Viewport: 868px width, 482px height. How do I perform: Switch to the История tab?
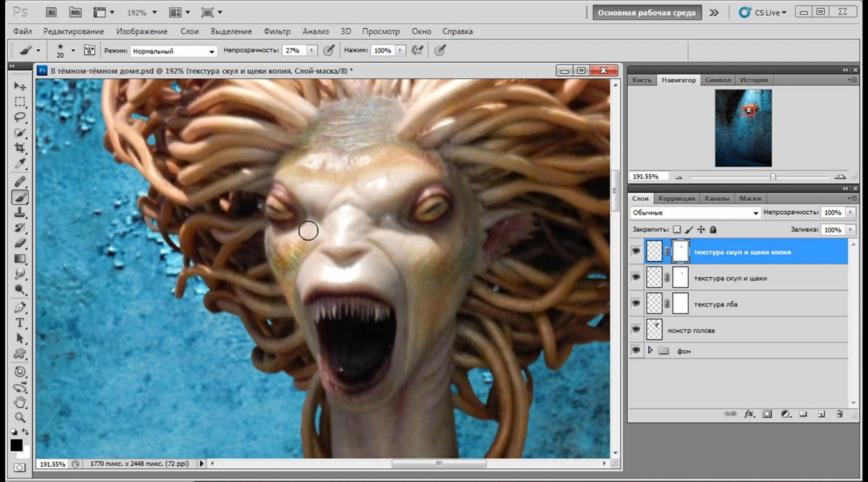point(754,79)
